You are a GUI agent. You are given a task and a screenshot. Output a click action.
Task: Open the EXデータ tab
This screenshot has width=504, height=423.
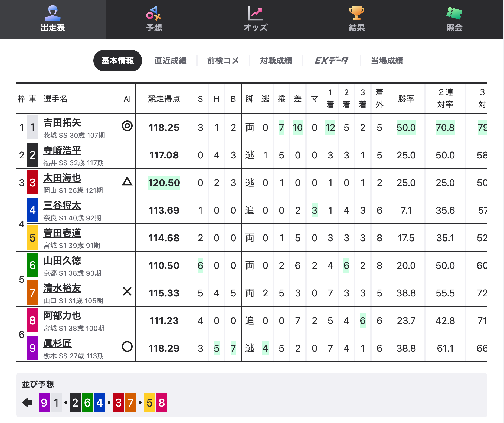(x=332, y=61)
